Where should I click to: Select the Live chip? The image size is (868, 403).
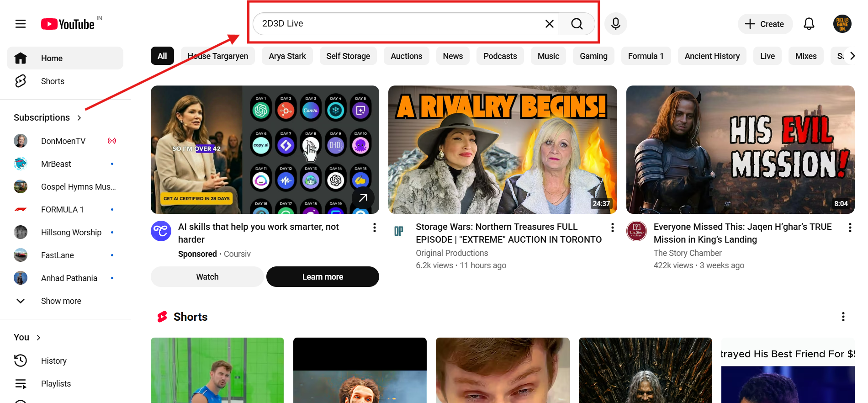click(767, 56)
